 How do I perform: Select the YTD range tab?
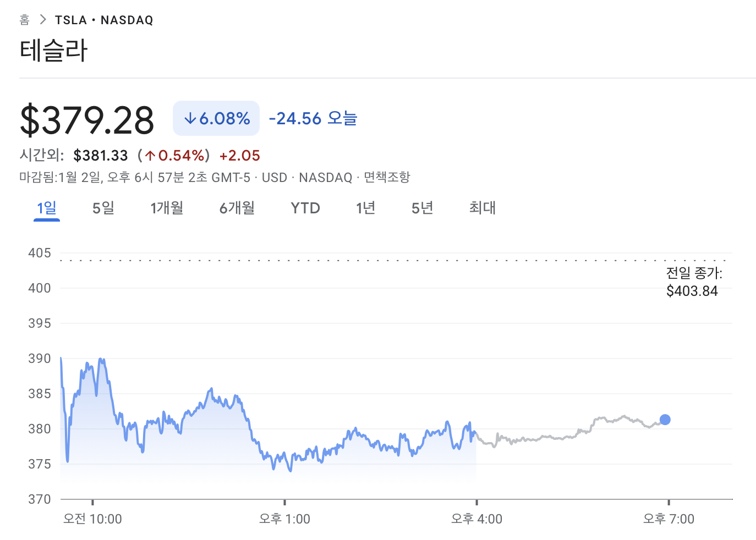coord(305,208)
